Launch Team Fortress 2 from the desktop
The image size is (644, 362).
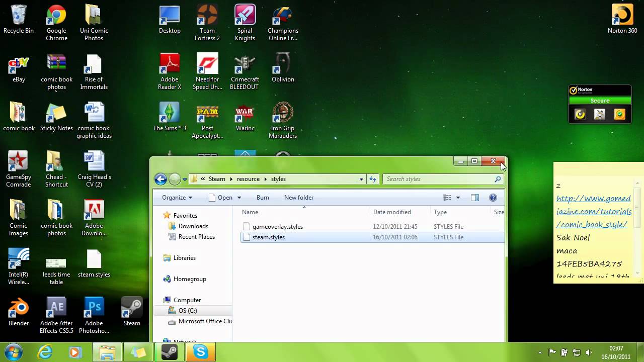207,15
